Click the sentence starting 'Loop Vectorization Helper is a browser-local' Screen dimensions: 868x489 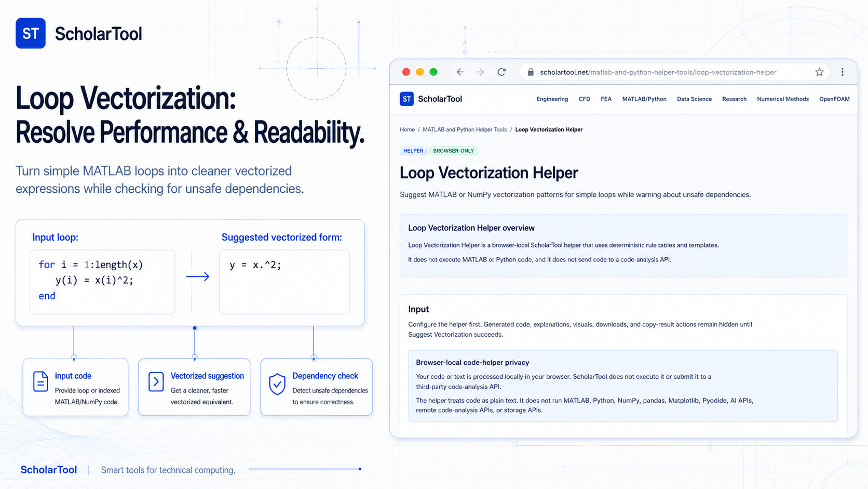click(x=563, y=245)
